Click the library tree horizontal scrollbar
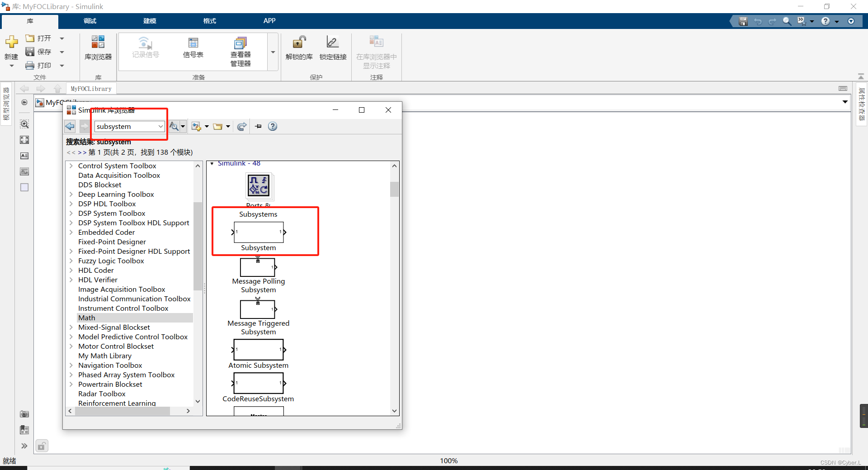Image resolution: width=868 pixels, height=470 pixels. (123, 411)
